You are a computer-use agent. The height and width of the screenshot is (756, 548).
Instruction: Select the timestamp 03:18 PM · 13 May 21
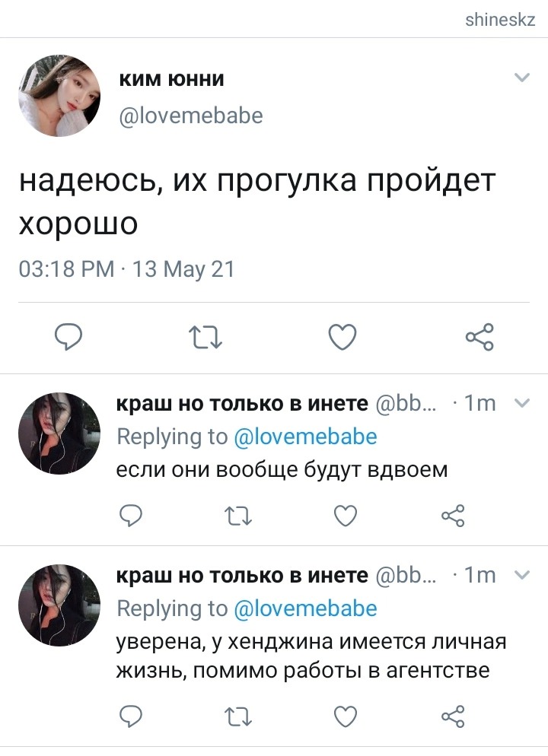pos(126,269)
